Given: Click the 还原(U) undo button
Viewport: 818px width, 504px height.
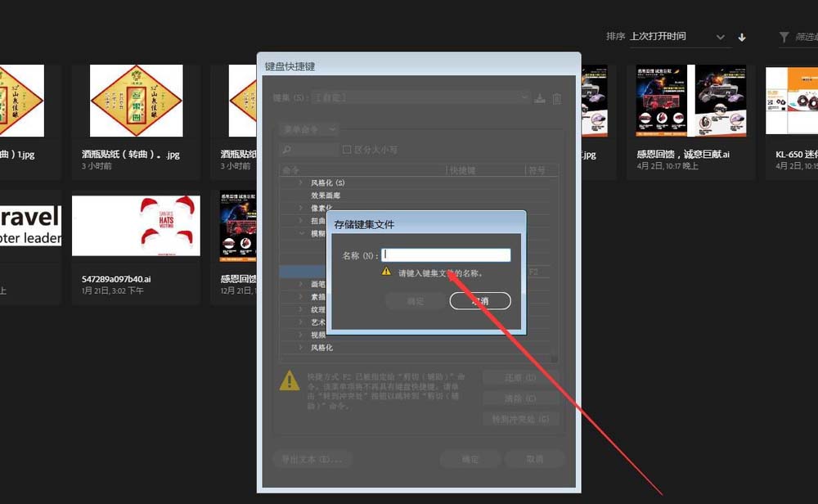Looking at the screenshot, I should click(520, 378).
